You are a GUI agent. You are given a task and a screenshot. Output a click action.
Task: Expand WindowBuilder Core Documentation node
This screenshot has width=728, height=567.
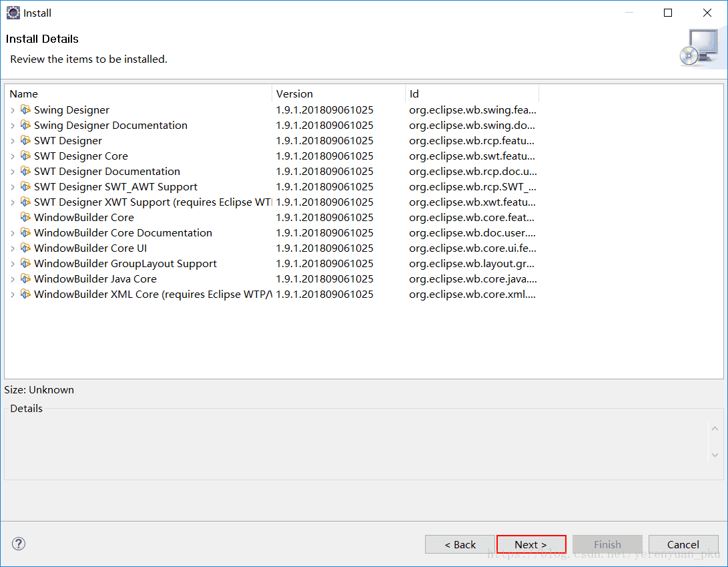click(x=13, y=233)
